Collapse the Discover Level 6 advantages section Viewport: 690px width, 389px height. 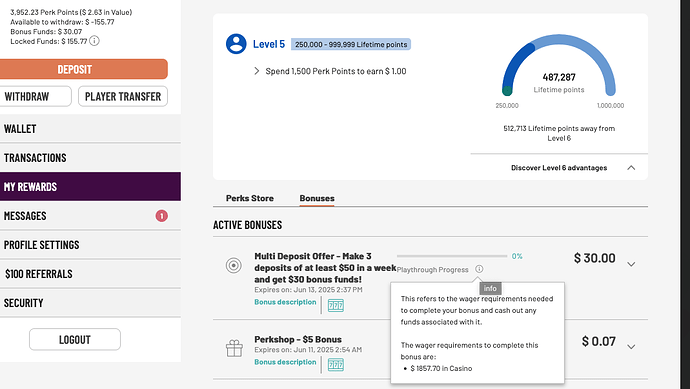click(631, 168)
